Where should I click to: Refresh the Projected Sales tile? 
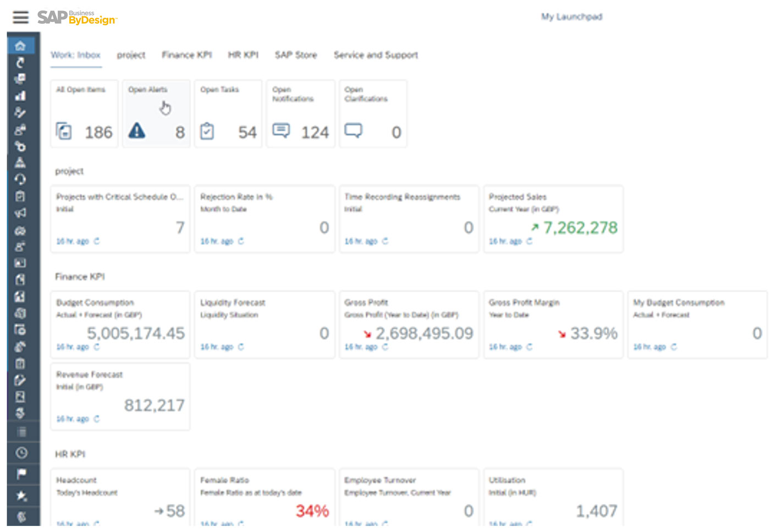point(530,241)
